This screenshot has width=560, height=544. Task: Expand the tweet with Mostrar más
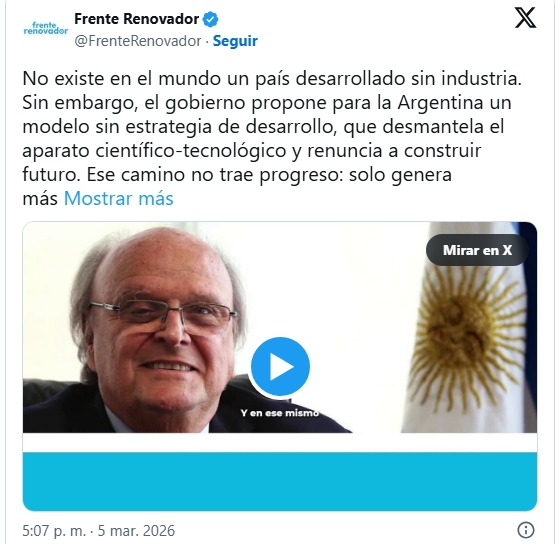coord(119,199)
